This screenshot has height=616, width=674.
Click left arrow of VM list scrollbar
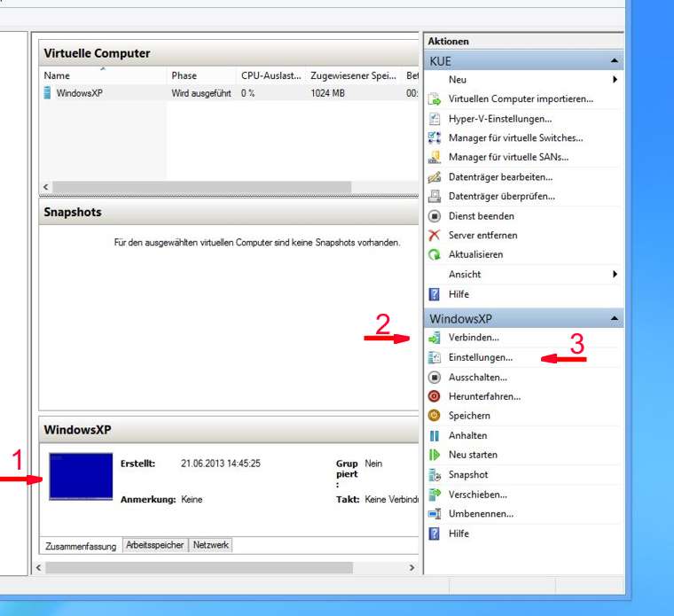tap(45, 187)
